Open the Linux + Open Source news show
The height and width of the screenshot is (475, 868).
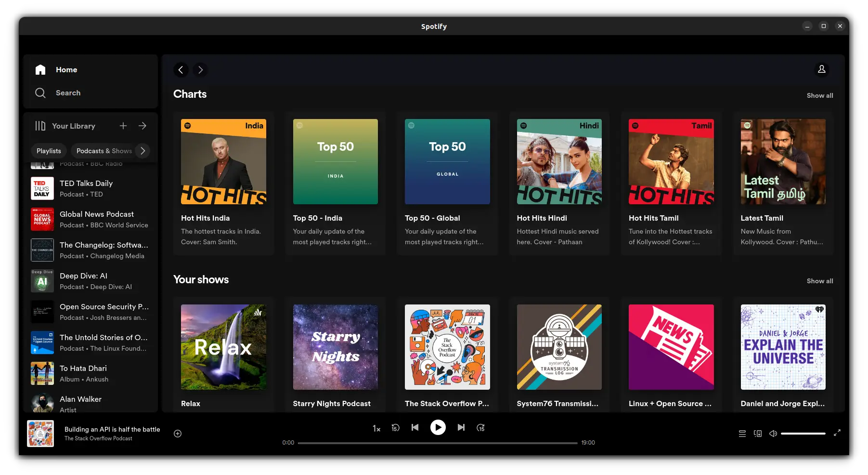click(x=671, y=355)
